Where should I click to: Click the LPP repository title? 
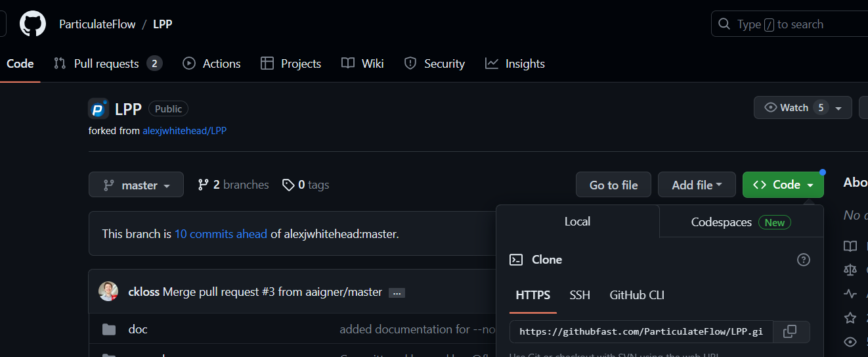coord(128,108)
